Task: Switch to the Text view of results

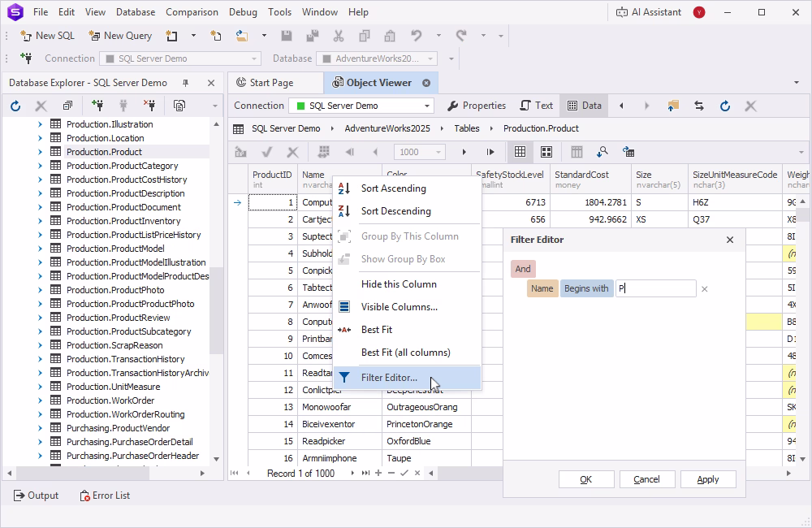Action: click(x=536, y=105)
